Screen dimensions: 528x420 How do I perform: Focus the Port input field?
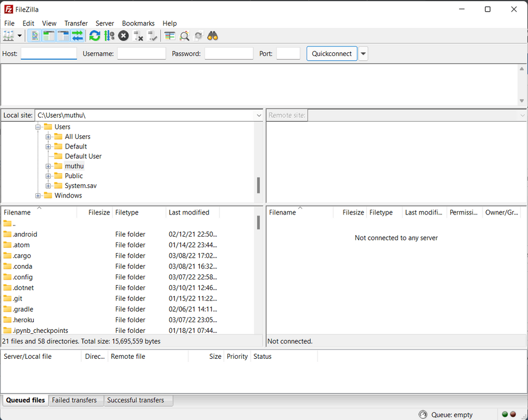pyautogui.click(x=288, y=53)
